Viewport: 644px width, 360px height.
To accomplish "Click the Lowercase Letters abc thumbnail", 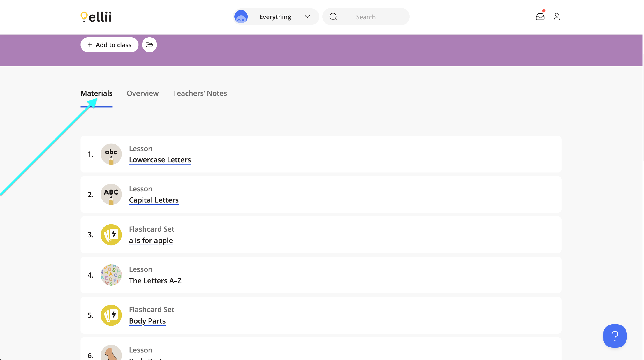I will click(111, 154).
